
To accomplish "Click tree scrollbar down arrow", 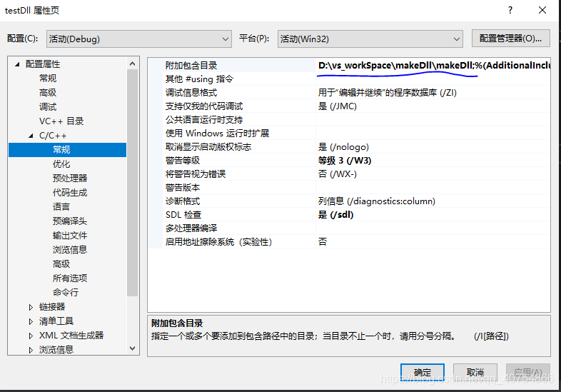I will 132,348.
